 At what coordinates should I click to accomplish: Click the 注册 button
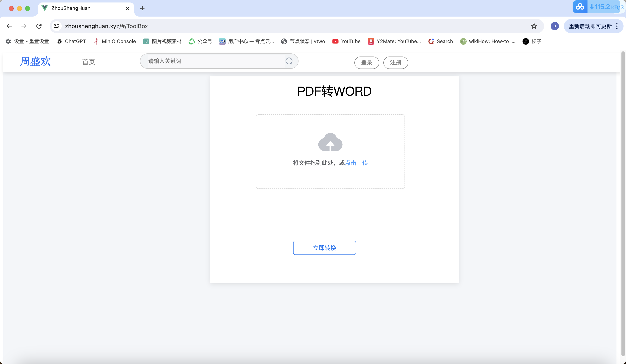[395, 63]
